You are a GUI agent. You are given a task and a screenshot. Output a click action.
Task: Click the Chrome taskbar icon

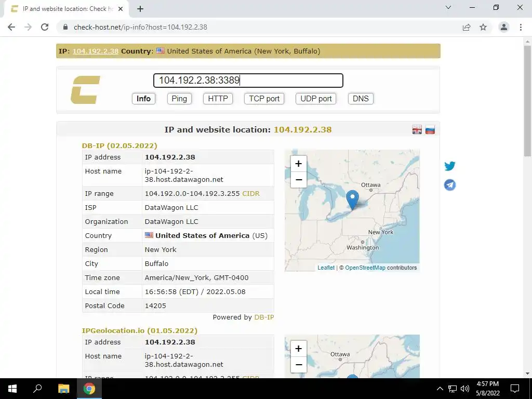[89, 389]
